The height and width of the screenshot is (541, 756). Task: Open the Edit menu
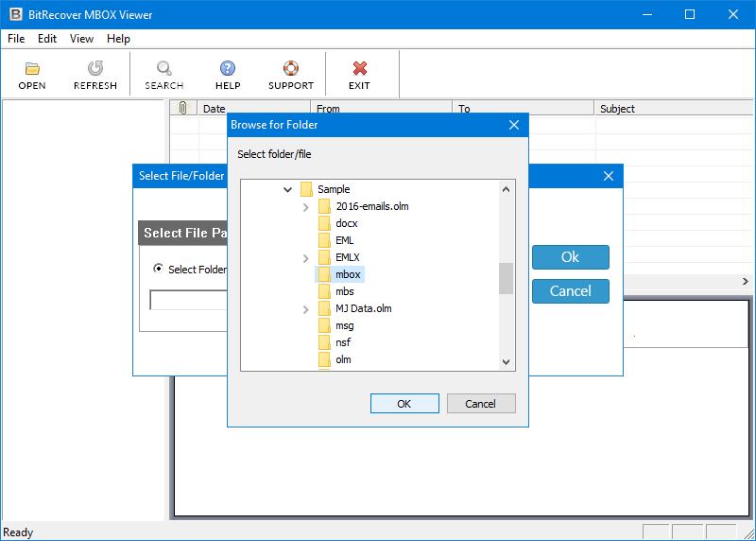point(46,39)
